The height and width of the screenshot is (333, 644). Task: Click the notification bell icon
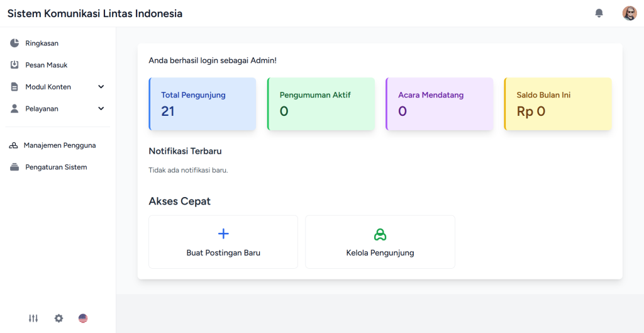(599, 13)
